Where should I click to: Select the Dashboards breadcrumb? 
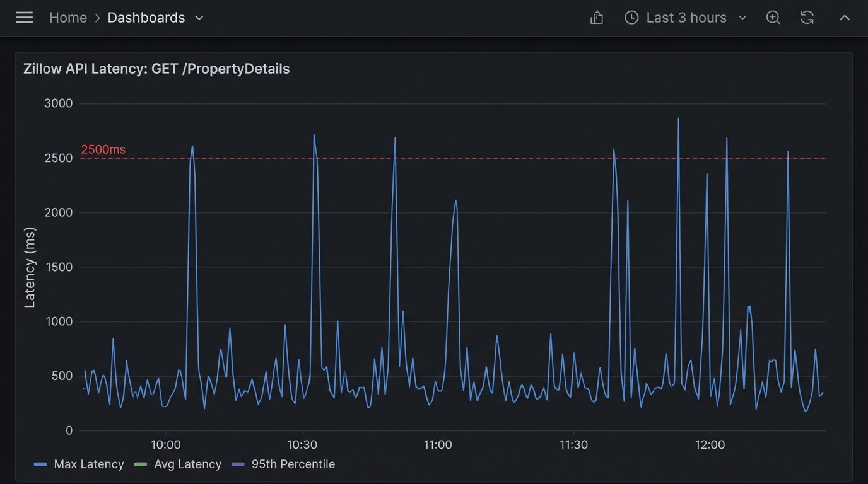click(146, 18)
